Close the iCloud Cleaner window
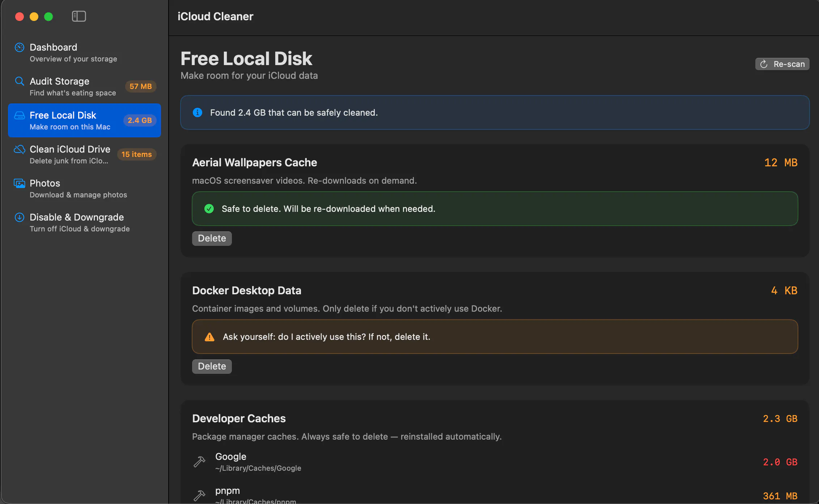 coord(20,17)
